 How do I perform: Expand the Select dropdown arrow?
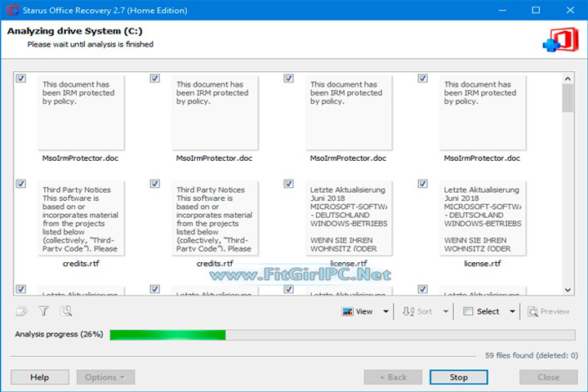pos(512,311)
